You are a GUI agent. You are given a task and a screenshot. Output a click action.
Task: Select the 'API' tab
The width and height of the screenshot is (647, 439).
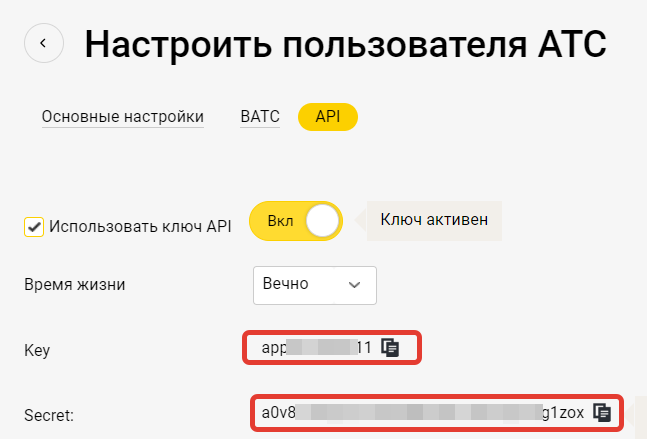[x=328, y=117]
